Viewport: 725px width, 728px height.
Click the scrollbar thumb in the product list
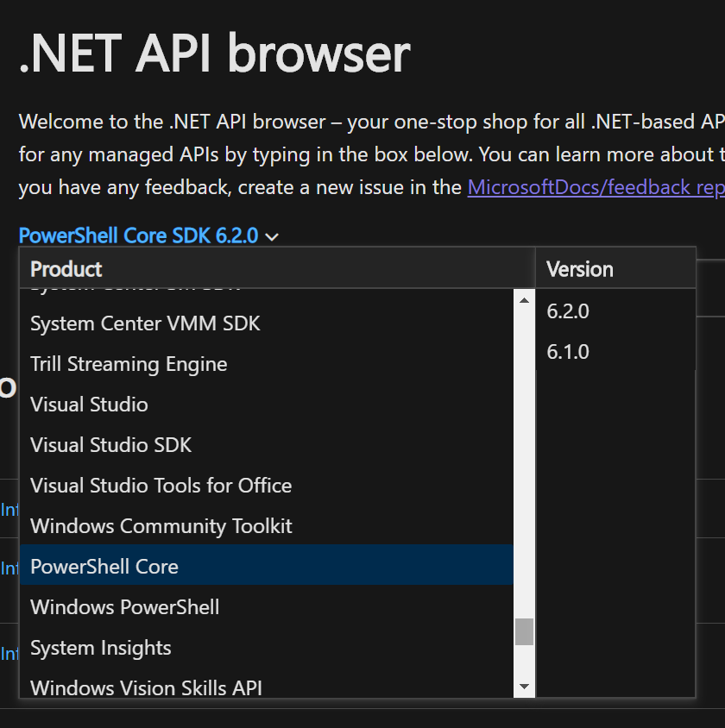coord(524,632)
